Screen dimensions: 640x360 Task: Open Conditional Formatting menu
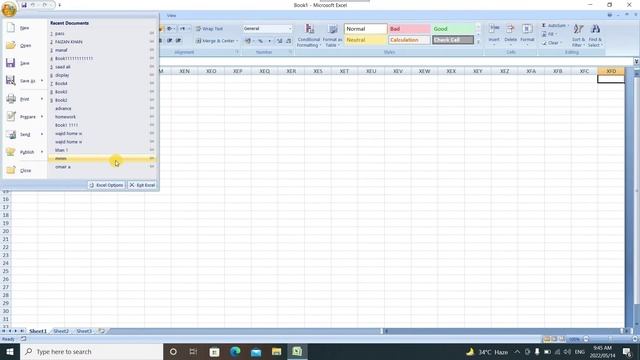[x=309, y=36]
